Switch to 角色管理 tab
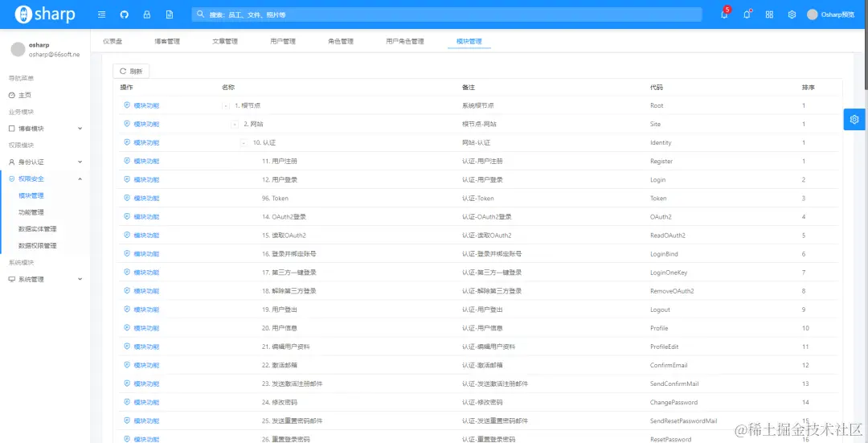 (341, 41)
